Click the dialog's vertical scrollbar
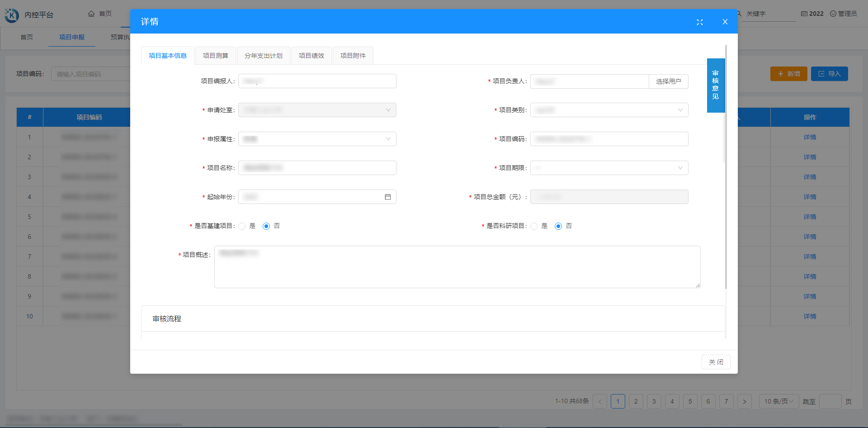Image resolution: width=868 pixels, height=428 pixels. click(726, 136)
